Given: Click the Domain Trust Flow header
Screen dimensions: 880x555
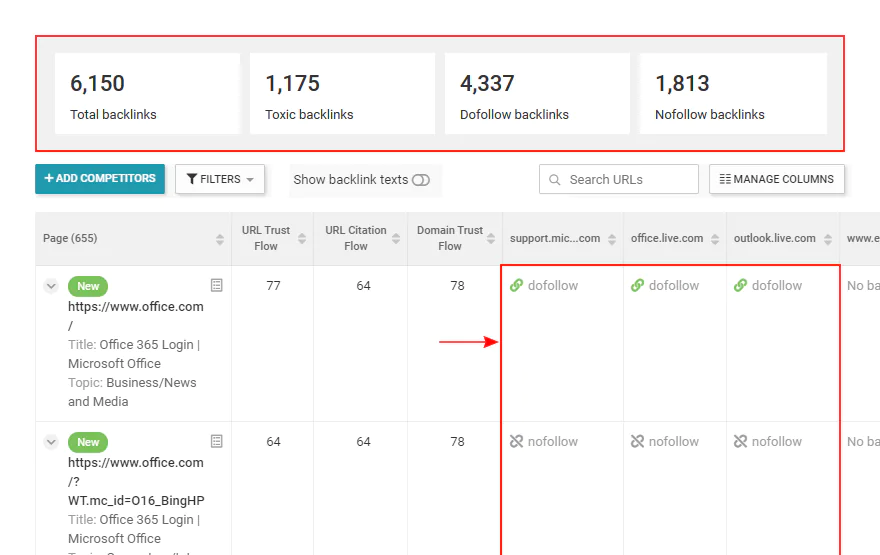Looking at the screenshot, I should coord(450,238).
